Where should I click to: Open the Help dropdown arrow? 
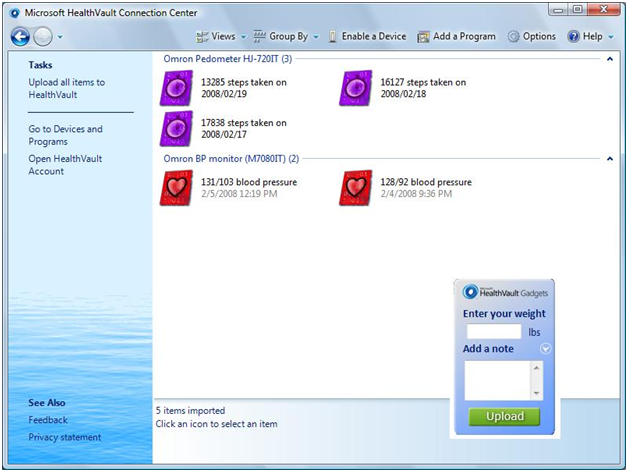click(x=611, y=37)
